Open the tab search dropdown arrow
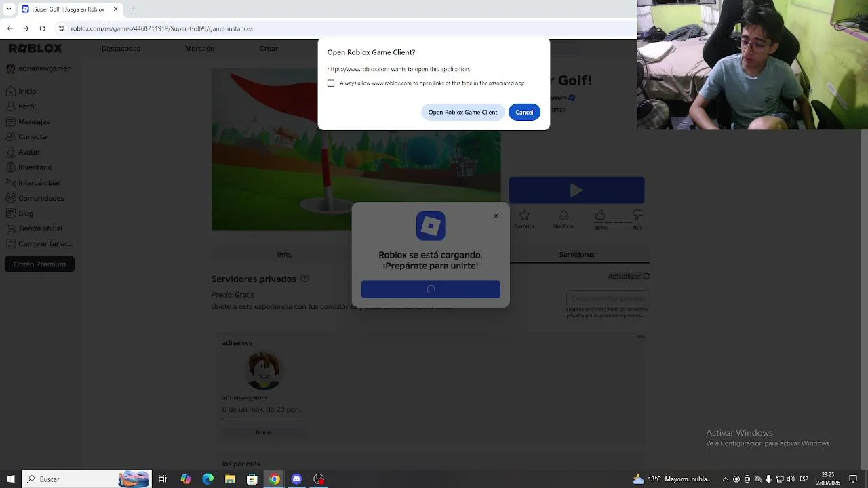 tap(9, 9)
